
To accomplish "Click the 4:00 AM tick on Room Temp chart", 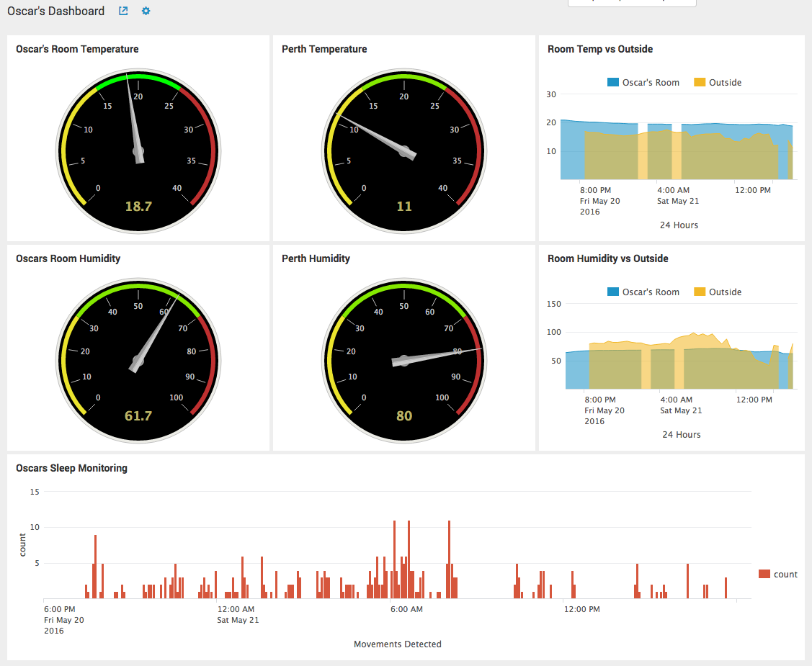I will [x=673, y=190].
